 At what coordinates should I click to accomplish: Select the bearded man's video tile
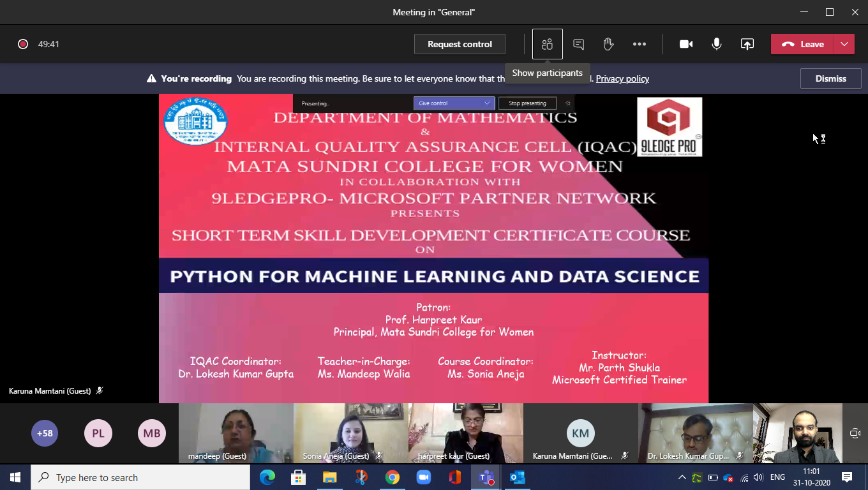pyautogui.click(x=798, y=433)
